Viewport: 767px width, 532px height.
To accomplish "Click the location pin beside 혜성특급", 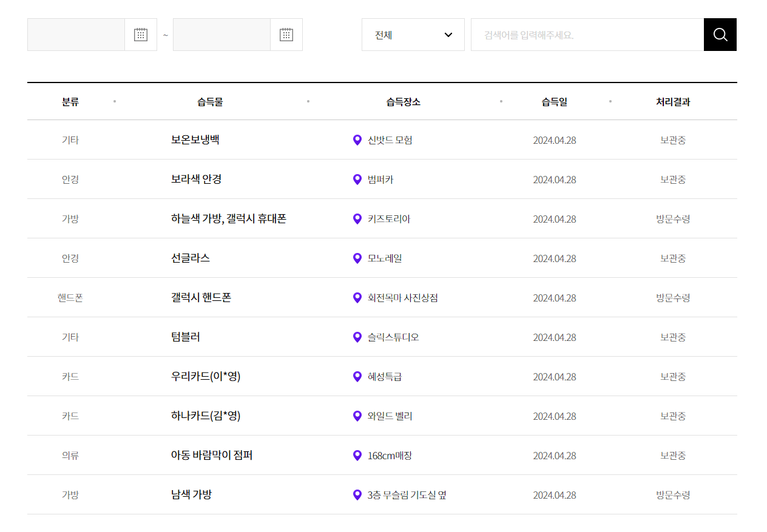I will [357, 376].
